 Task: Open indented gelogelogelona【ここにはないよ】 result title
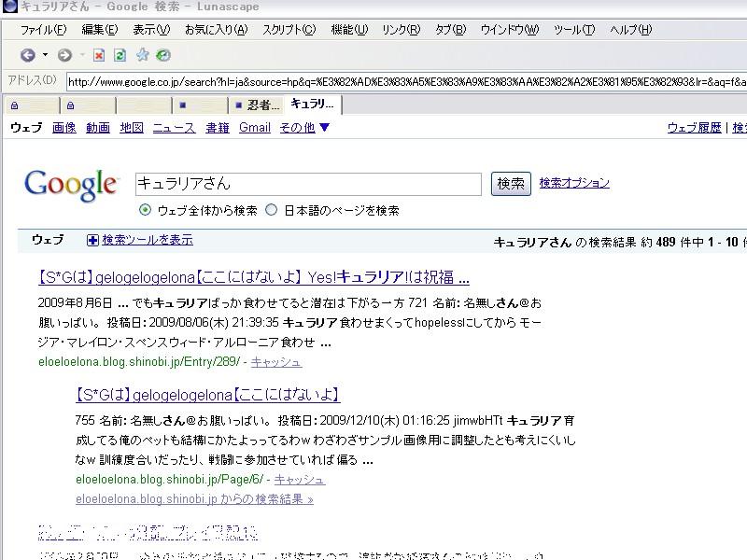click(x=207, y=395)
